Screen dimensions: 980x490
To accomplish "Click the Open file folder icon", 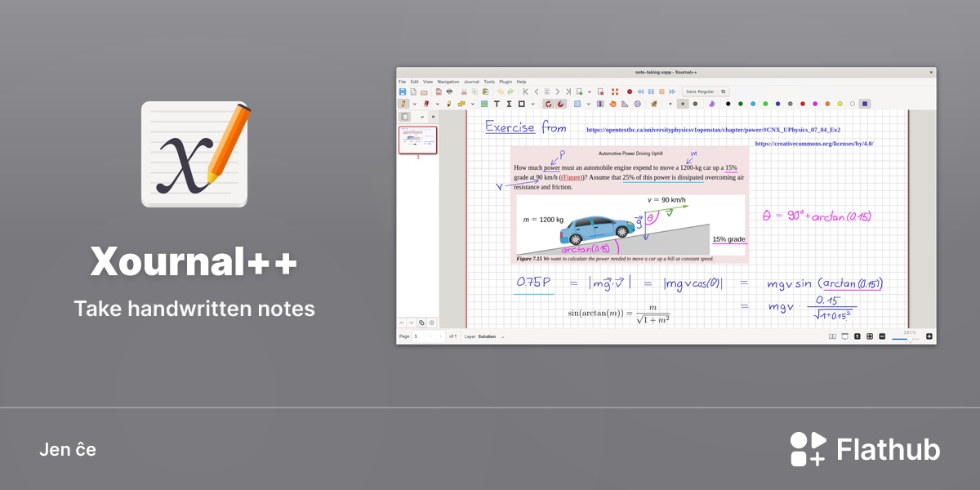I will [424, 91].
